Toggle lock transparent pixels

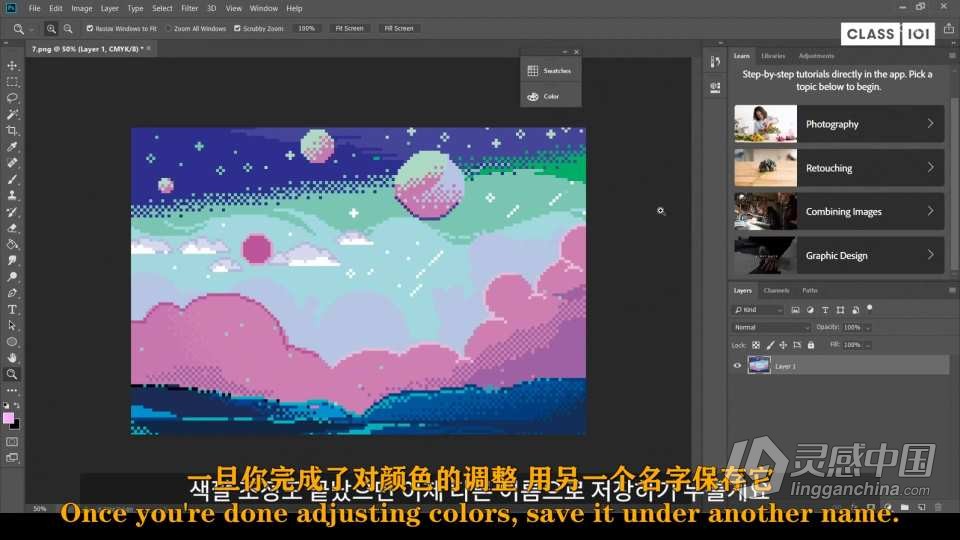(756, 345)
